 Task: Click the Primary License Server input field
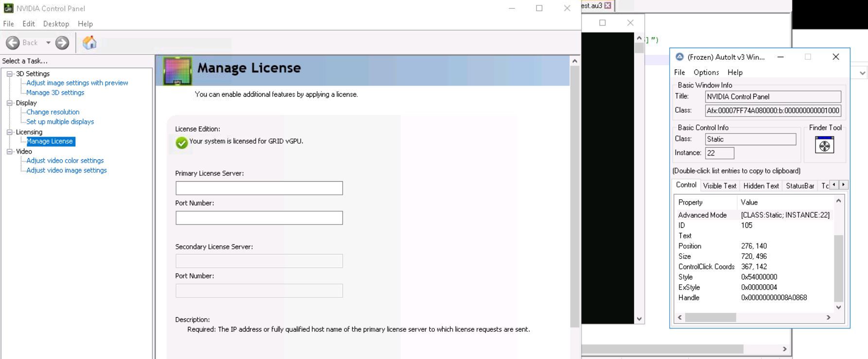(x=259, y=188)
